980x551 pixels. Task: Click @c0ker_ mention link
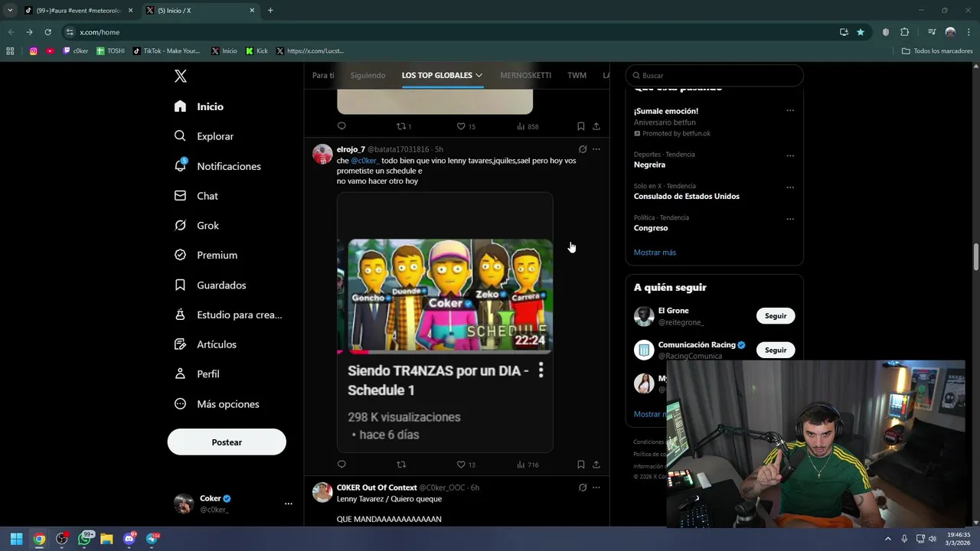coord(364,161)
